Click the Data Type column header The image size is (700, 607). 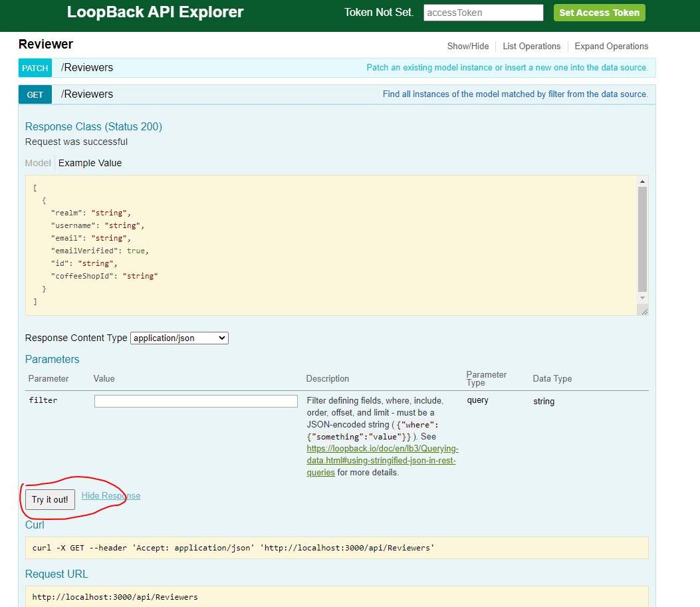pos(552,378)
